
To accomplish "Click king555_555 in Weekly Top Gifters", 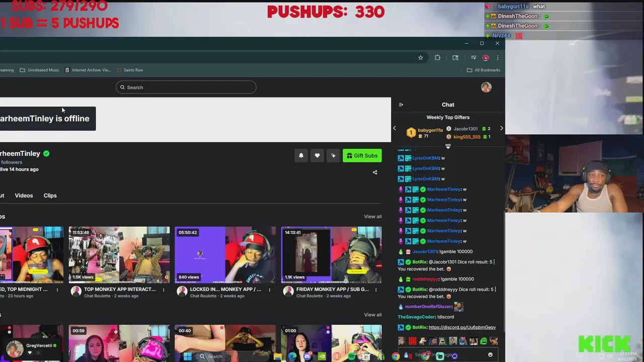I will pyautogui.click(x=467, y=137).
